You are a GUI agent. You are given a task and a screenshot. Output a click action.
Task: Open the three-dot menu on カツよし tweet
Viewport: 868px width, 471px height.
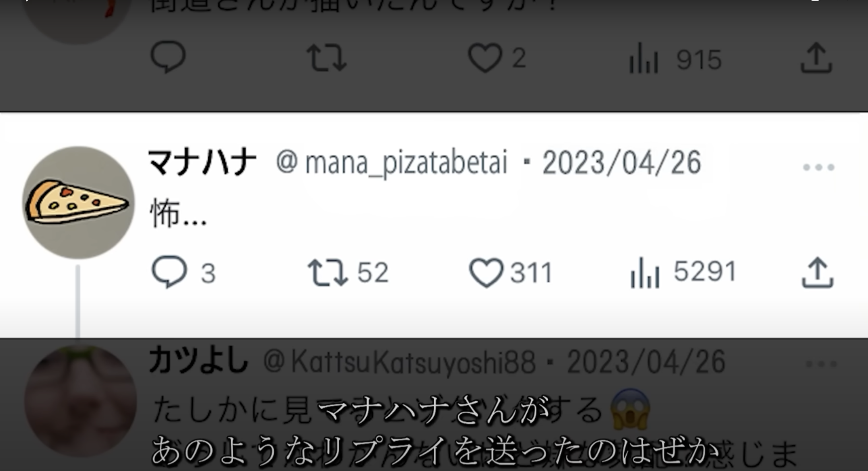coord(821,364)
